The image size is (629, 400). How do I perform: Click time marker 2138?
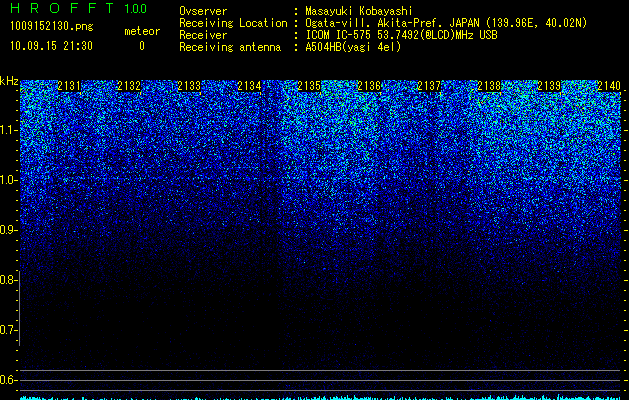pos(489,86)
